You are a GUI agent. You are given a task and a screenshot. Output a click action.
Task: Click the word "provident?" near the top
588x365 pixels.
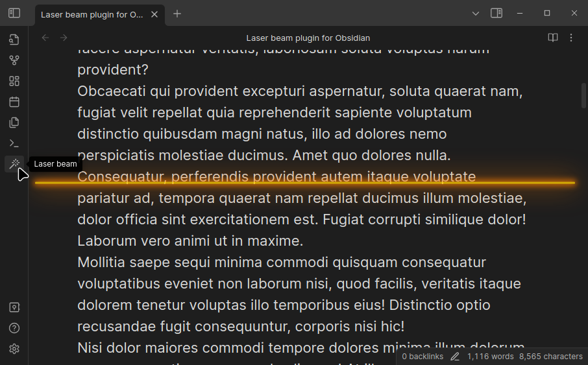pyautogui.click(x=113, y=70)
